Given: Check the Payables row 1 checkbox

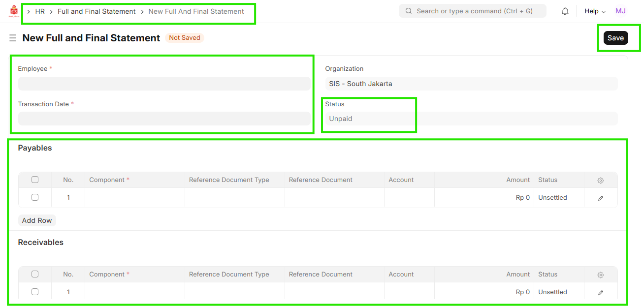Looking at the screenshot, I should tap(35, 197).
